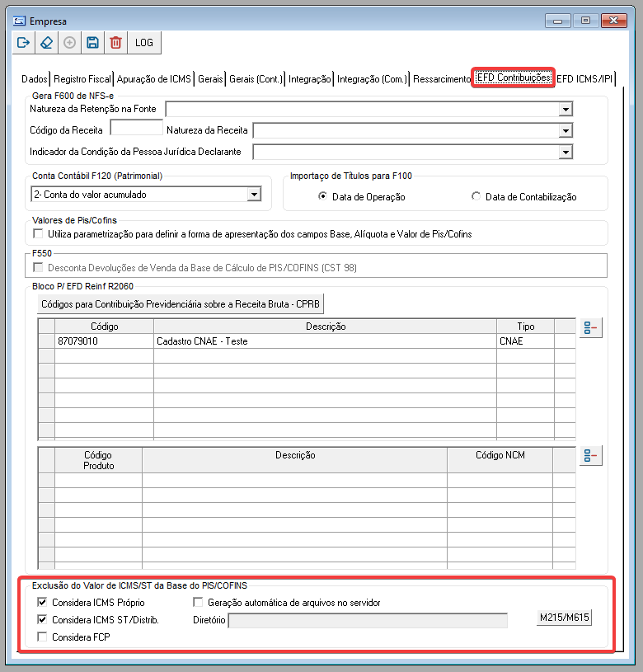Viewport: 643px width, 672px height.
Task: Click the greyed plus add icon
Action: tap(69, 42)
